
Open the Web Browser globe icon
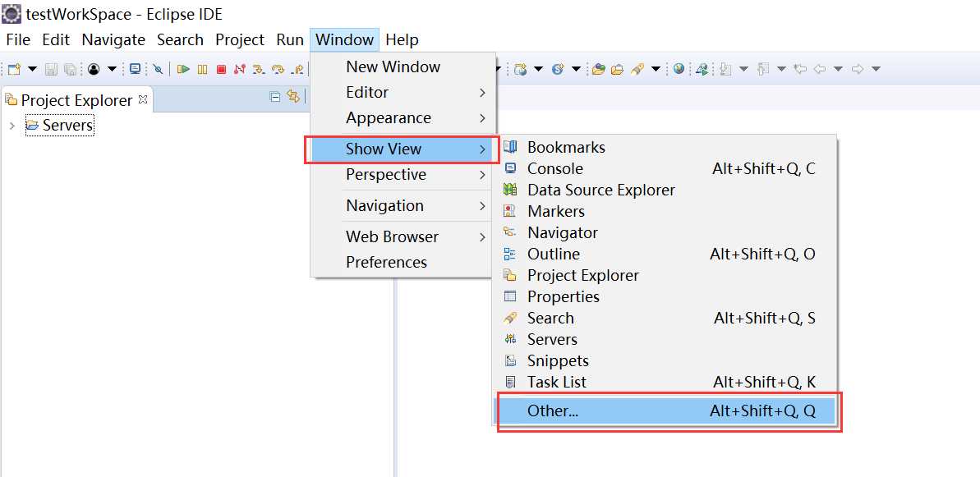coord(679,69)
